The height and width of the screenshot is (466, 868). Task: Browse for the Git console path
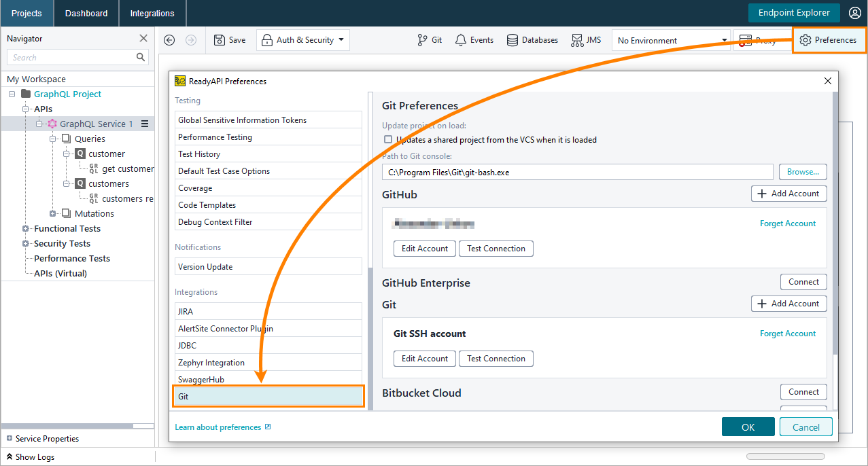[803, 171]
